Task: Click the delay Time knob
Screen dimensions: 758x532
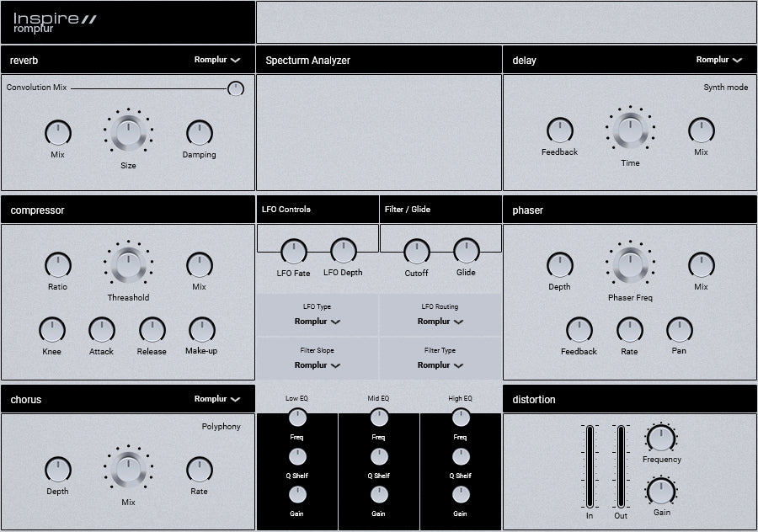Action: click(630, 129)
